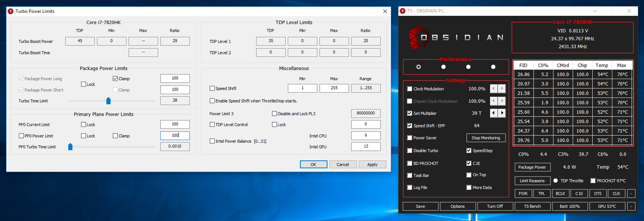Focus the Package Power Long value field

(175, 78)
